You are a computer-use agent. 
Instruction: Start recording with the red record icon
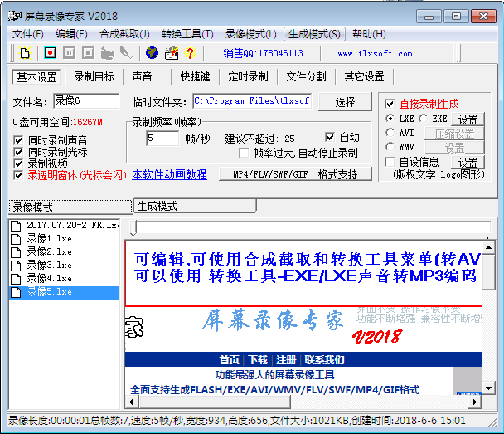[50, 53]
